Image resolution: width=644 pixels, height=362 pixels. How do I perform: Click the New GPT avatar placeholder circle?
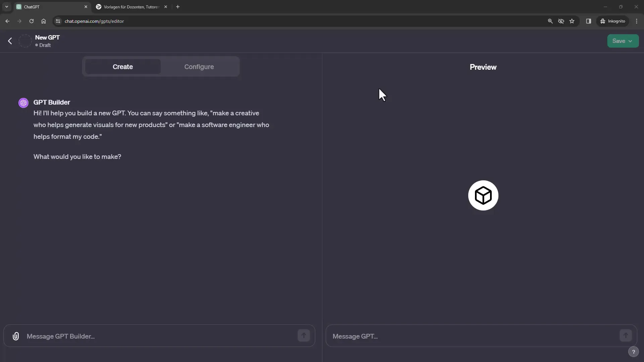pos(25,41)
